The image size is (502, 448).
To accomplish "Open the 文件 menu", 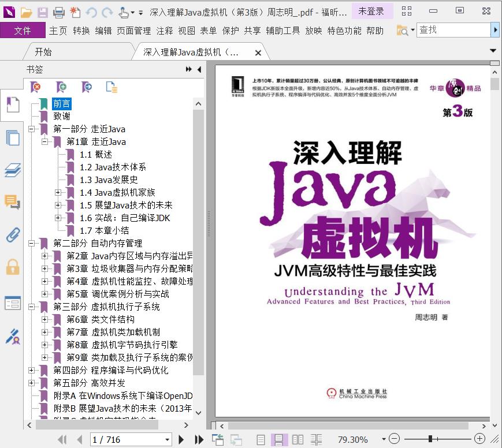I will [23, 31].
